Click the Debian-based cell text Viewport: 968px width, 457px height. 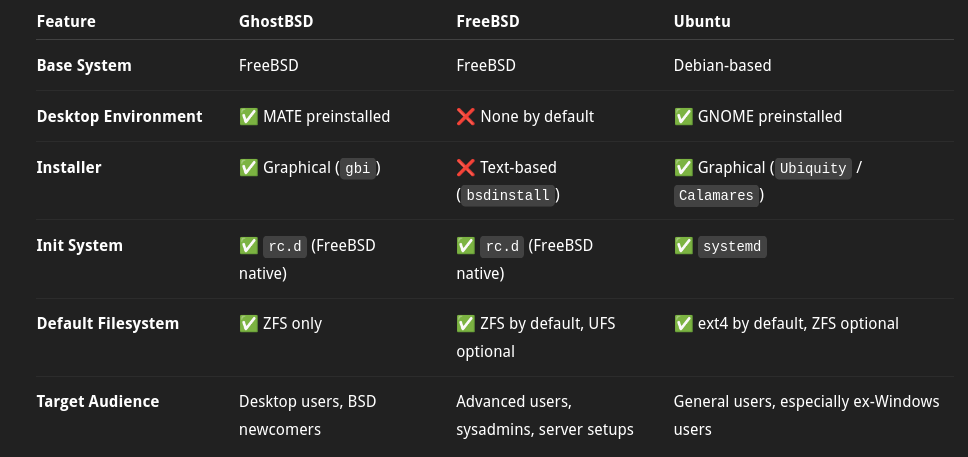(722, 65)
